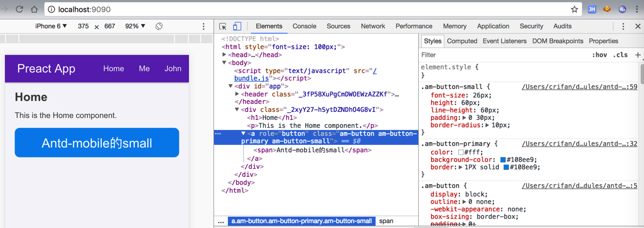Viewport: 644px width, 228px height.
Task: Tap the Antd-mobile的small button
Action: click(97, 143)
